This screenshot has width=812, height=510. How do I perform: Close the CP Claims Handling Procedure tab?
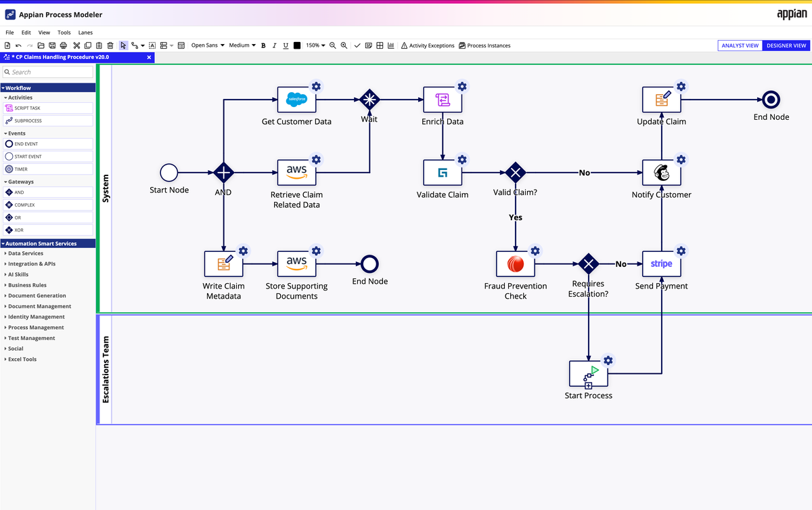click(x=149, y=58)
